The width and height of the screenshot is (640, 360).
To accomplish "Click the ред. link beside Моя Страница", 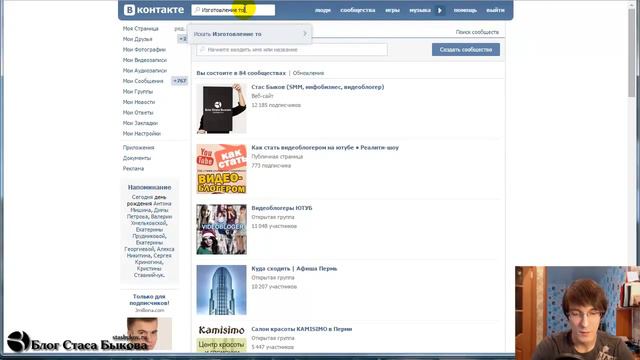I will (179, 29).
